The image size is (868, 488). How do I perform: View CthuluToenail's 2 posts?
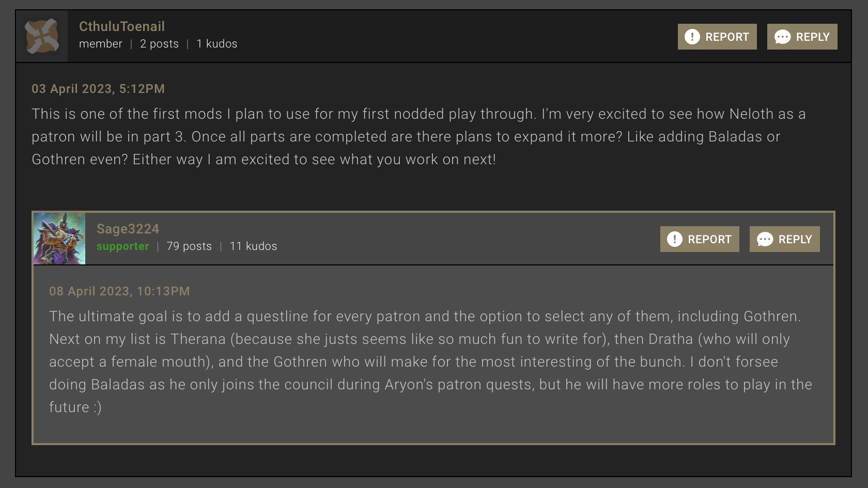point(159,44)
